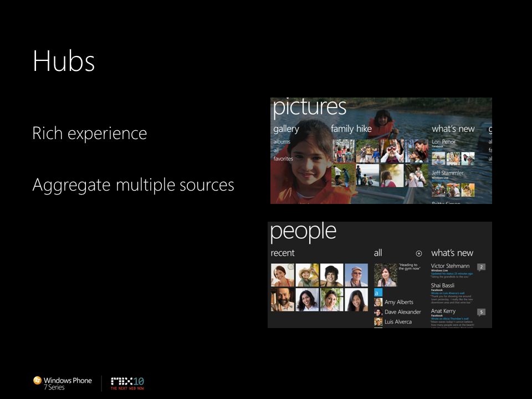Open Dave Alexander's small avatar
The width and height of the screenshot is (532, 399).
point(378,312)
